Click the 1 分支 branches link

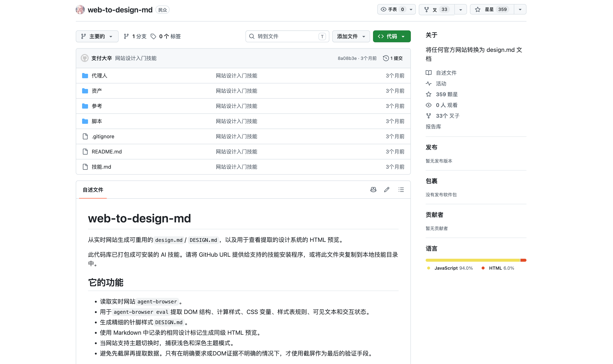click(135, 36)
